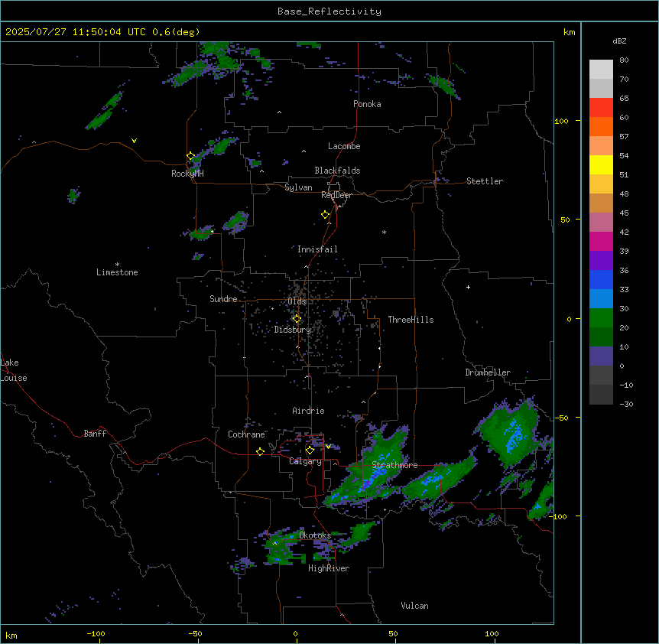Click the RedDeer city label
The width and height of the screenshot is (659, 644).
pyautogui.click(x=336, y=195)
